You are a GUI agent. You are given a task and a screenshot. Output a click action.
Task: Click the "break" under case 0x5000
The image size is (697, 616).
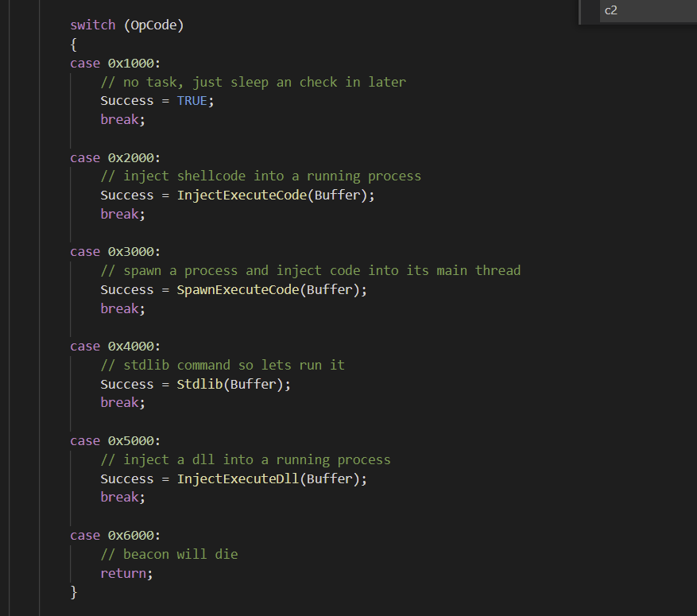pos(119,498)
